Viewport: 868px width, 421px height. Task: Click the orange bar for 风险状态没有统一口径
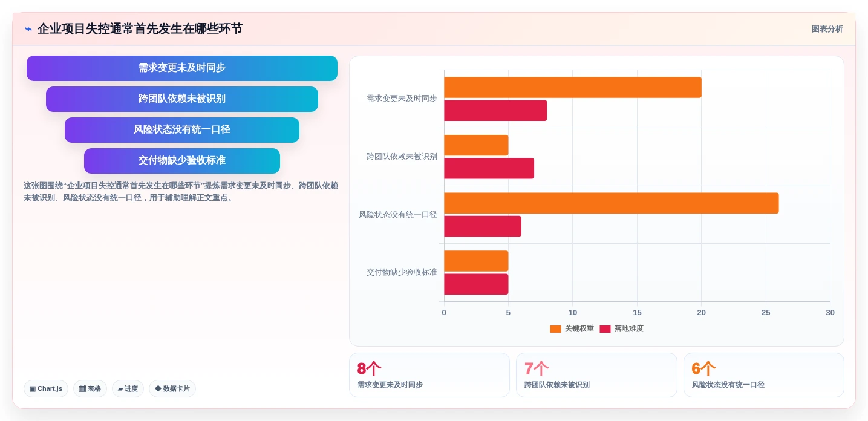click(612, 203)
